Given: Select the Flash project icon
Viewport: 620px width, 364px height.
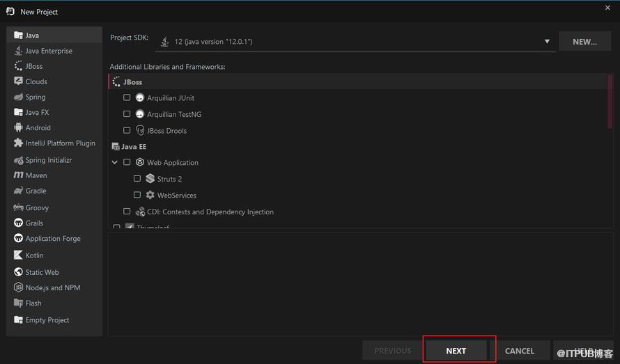Looking at the screenshot, I should 18,303.
